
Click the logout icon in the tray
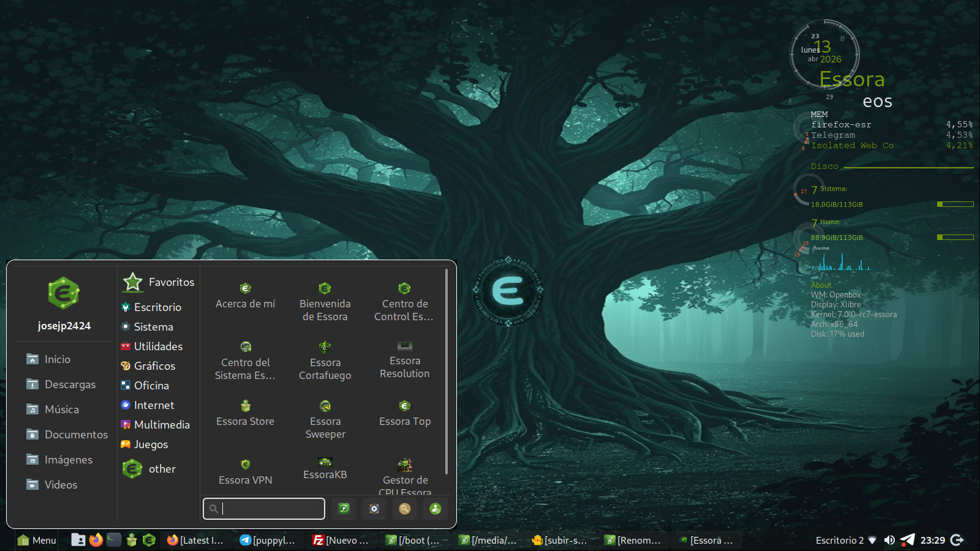(x=957, y=540)
